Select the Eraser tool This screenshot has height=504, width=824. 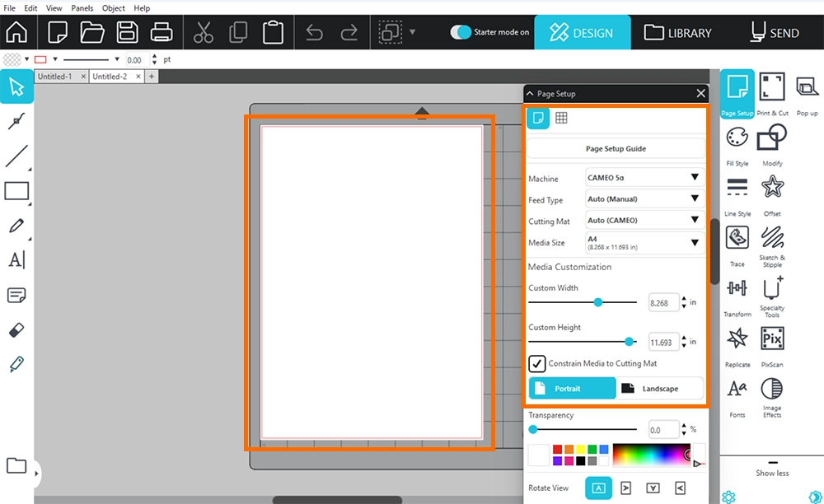(16, 329)
